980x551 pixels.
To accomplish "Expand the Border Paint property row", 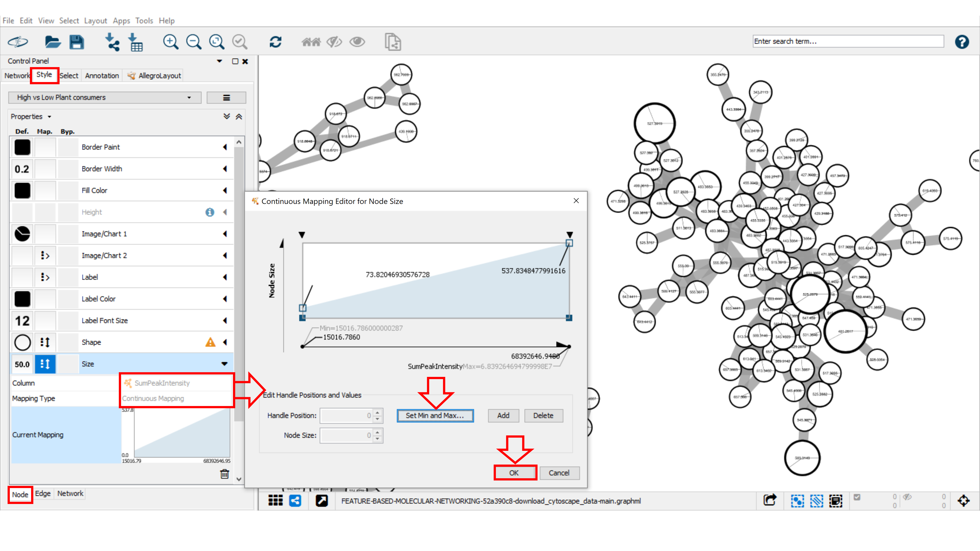I will 225,147.
